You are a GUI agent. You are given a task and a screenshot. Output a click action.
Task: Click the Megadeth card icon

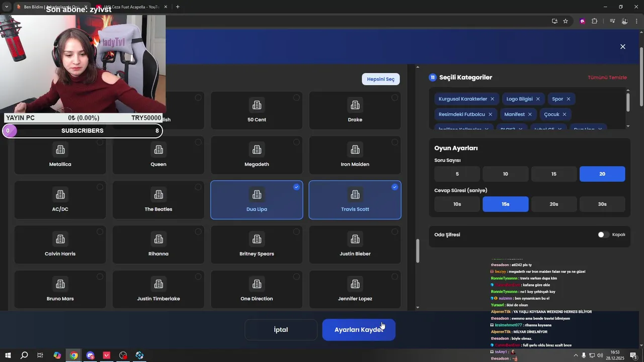point(257,150)
